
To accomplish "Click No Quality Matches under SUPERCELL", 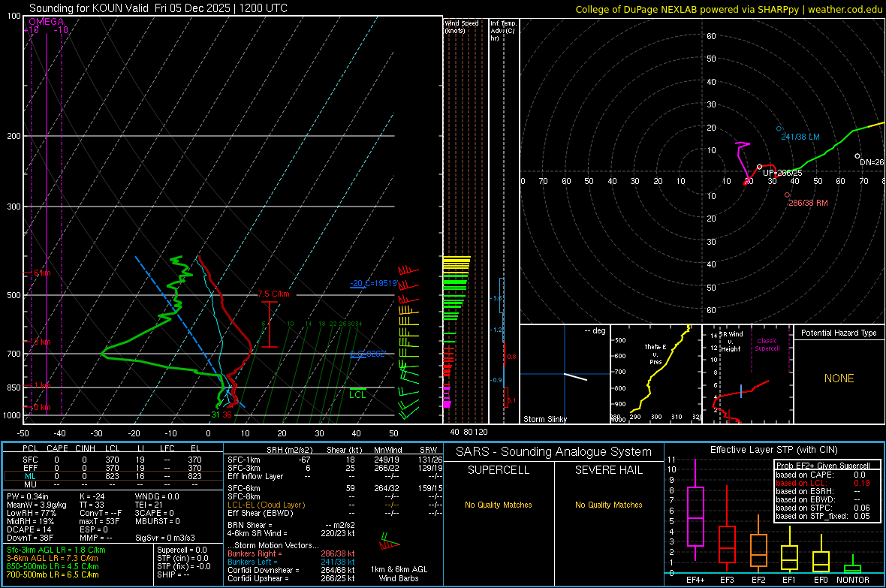I will [x=499, y=505].
